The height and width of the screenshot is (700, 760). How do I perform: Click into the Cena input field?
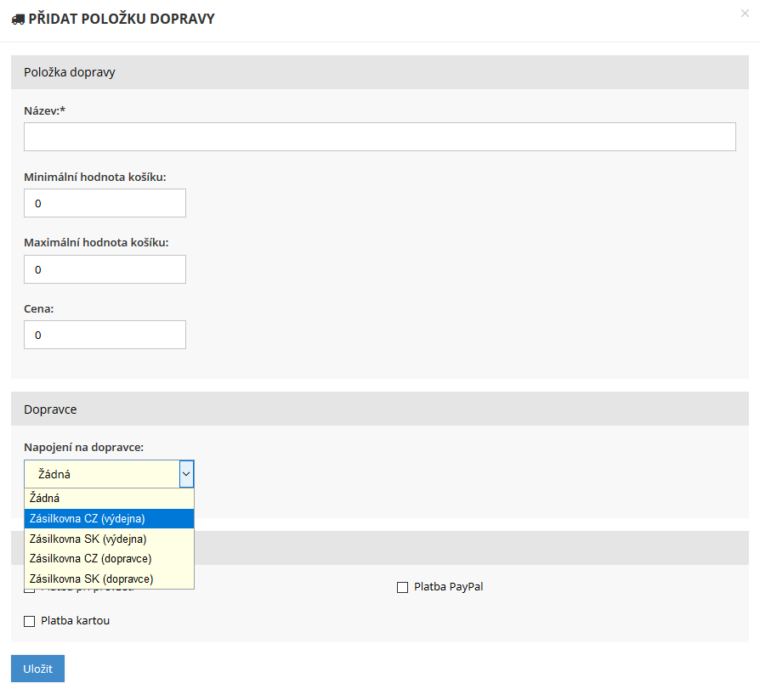point(105,335)
